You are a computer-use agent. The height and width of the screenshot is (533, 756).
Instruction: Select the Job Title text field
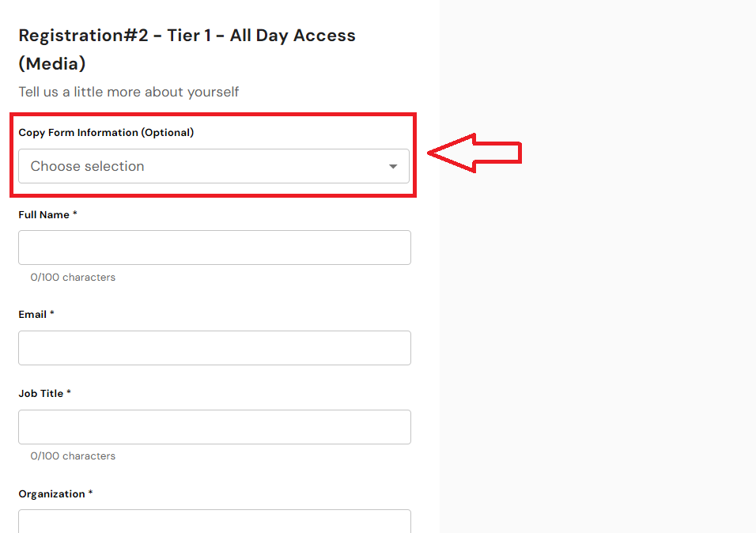pyautogui.click(x=214, y=427)
